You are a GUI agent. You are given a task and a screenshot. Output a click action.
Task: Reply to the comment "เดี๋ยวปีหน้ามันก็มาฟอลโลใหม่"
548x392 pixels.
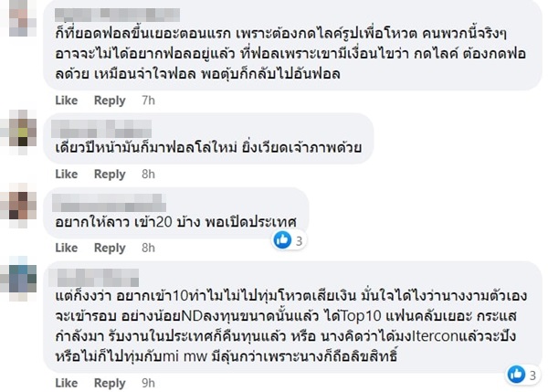[x=111, y=175]
